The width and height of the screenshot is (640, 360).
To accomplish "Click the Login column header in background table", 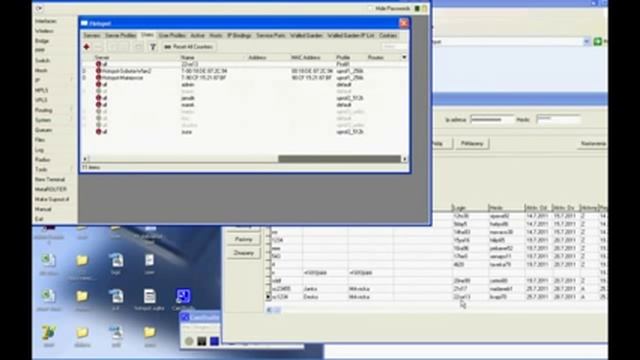I will click(469, 208).
